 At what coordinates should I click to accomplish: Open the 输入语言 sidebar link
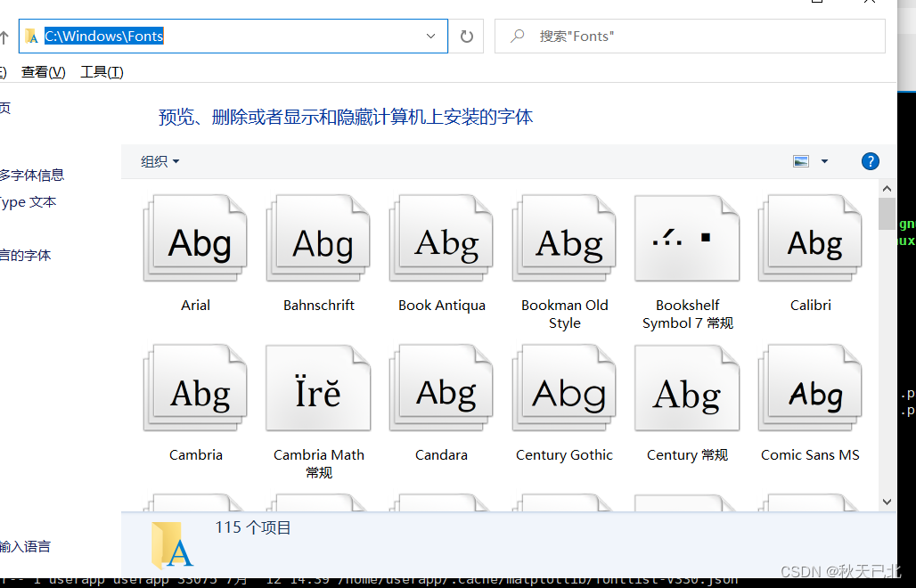(25, 546)
